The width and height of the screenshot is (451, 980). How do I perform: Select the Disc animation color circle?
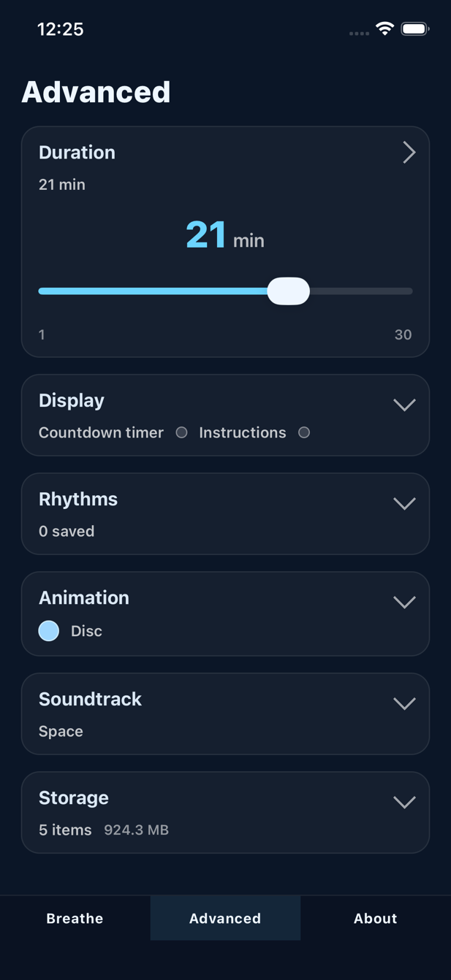pyautogui.click(x=48, y=630)
